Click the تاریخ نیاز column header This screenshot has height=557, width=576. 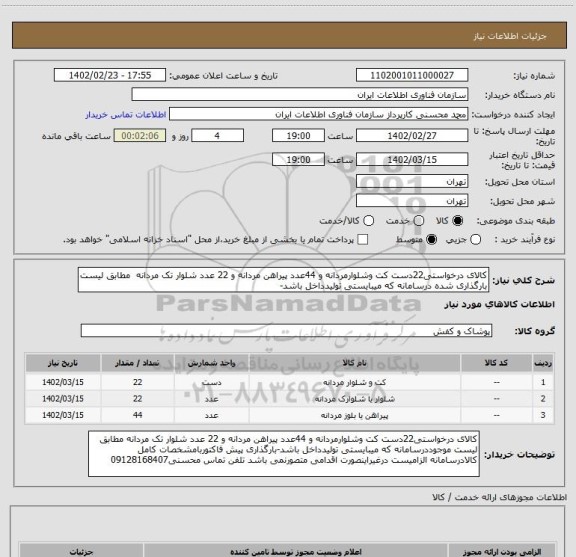click(63, 363)
